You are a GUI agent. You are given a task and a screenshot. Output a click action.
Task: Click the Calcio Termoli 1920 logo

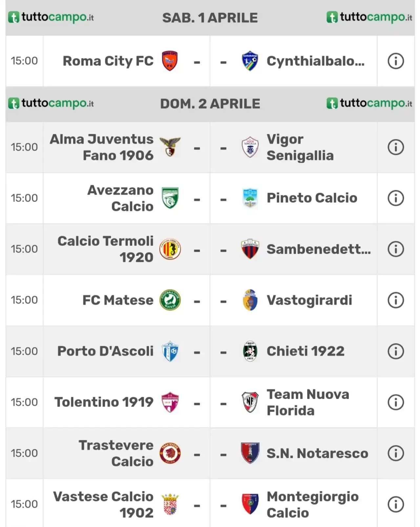point(170,249)
